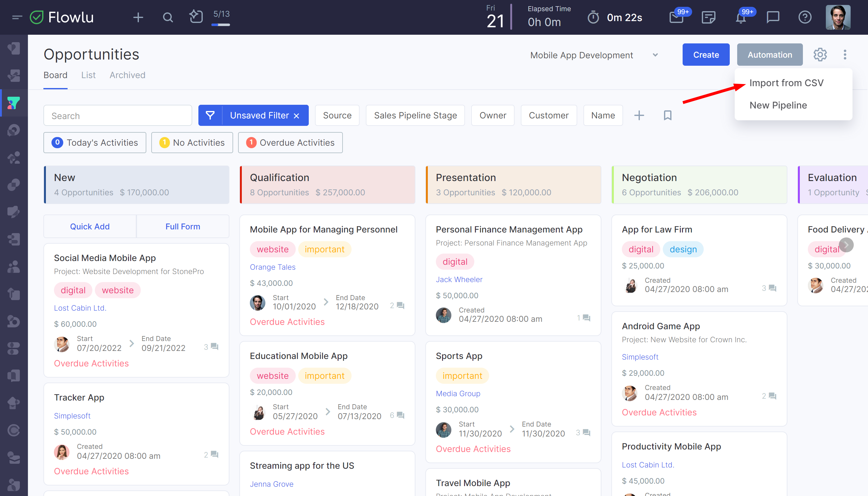Add a filter field with plus icon
Image resolution: width=868 pixels, height=496 pixels.
639,116
